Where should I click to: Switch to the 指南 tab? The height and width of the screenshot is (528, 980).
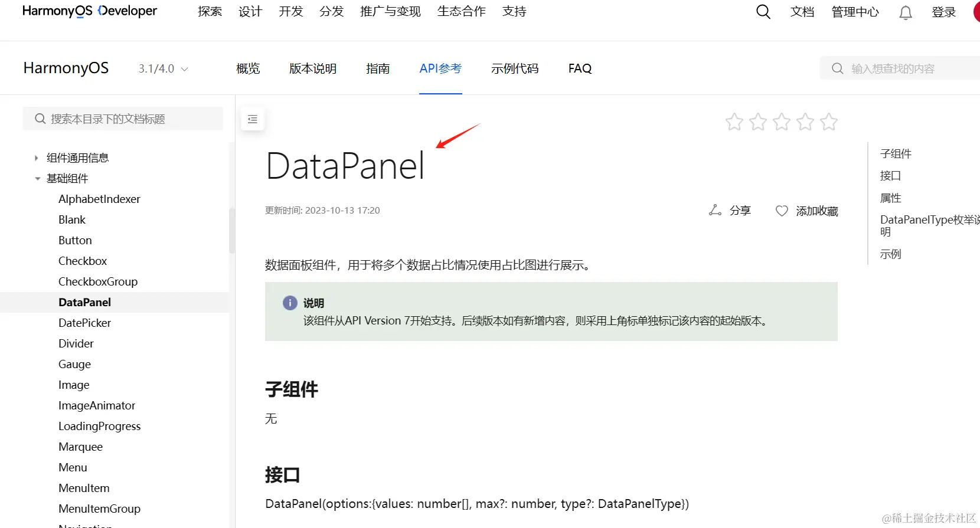[x=378, y=68]
